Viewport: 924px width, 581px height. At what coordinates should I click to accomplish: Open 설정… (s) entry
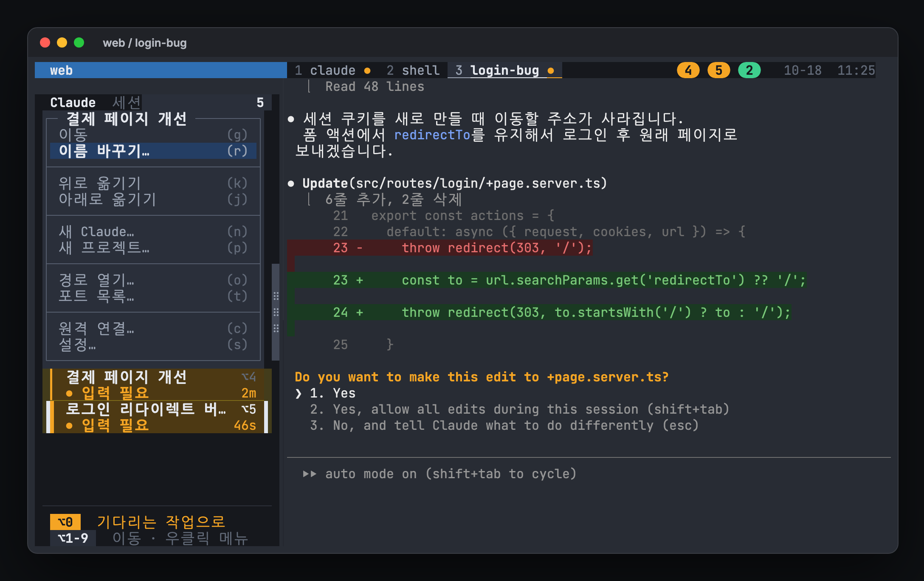153,344
